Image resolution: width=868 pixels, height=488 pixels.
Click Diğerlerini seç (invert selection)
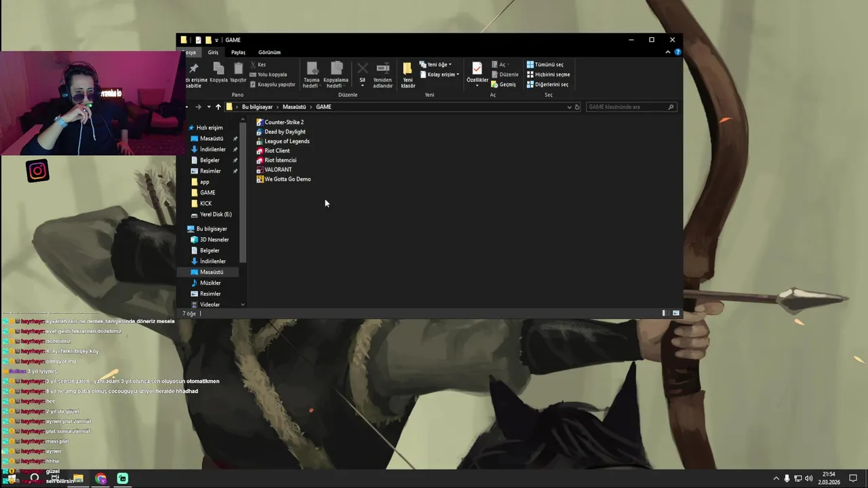coord(547,85)
